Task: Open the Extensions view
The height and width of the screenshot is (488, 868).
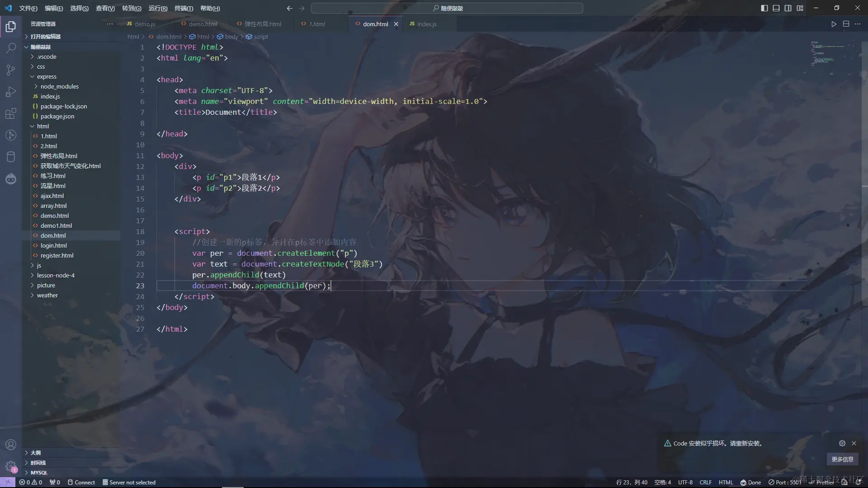Action: click(x=11, y=113)
